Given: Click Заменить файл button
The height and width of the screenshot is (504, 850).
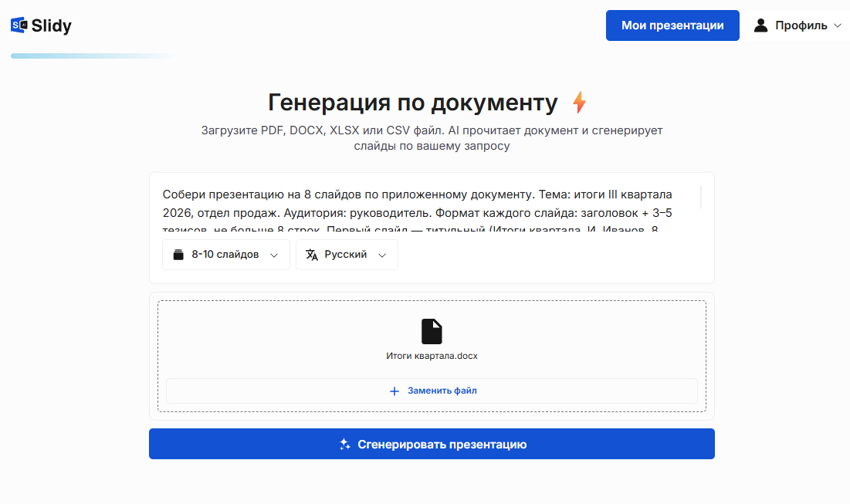Looking at the screenshot, I should click(432, 391).
